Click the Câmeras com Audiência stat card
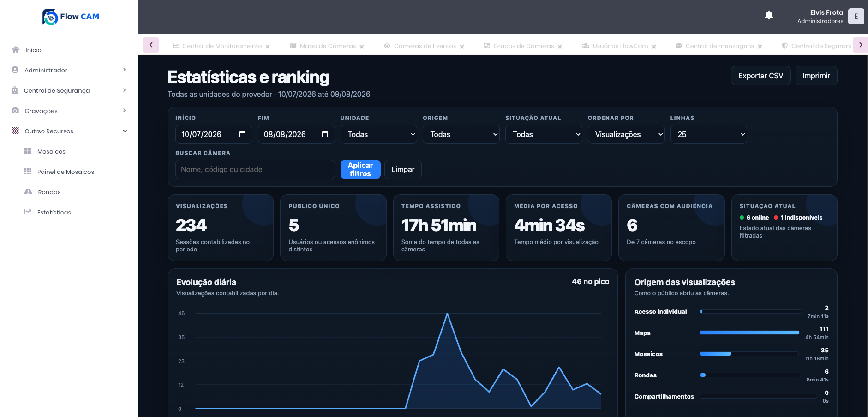 pos(671,227)
